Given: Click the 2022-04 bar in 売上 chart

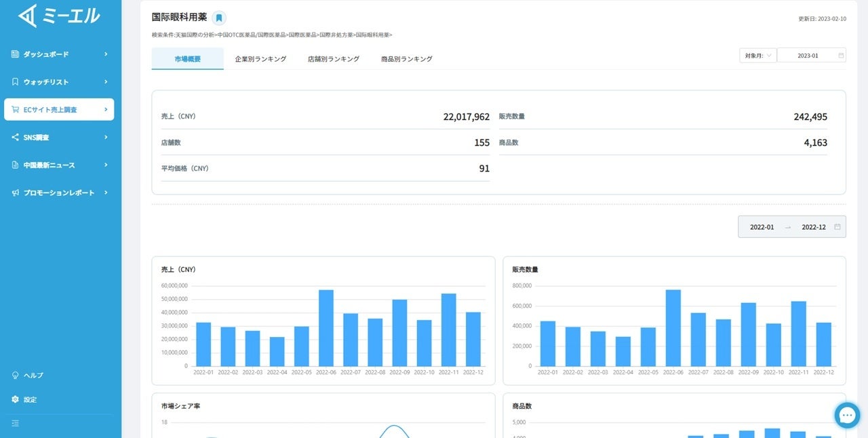Looking at the screenshot, I should click(277, 352).
